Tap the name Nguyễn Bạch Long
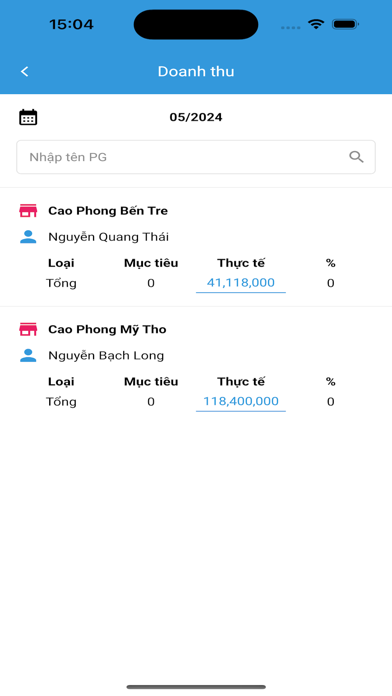Viewport: 392px width, 696px height. click(106, 356)
